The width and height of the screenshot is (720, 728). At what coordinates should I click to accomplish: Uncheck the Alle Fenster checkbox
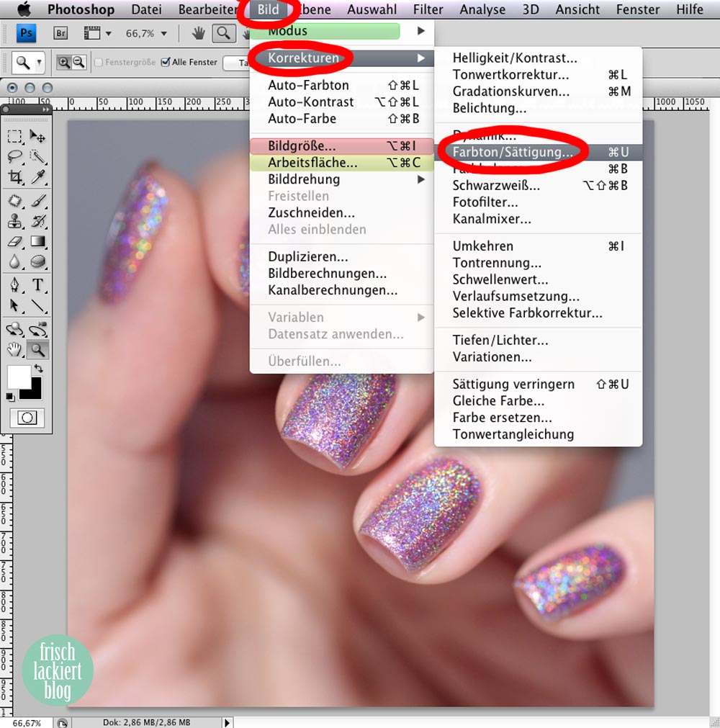pyautogui.click(x=166, y=62)
